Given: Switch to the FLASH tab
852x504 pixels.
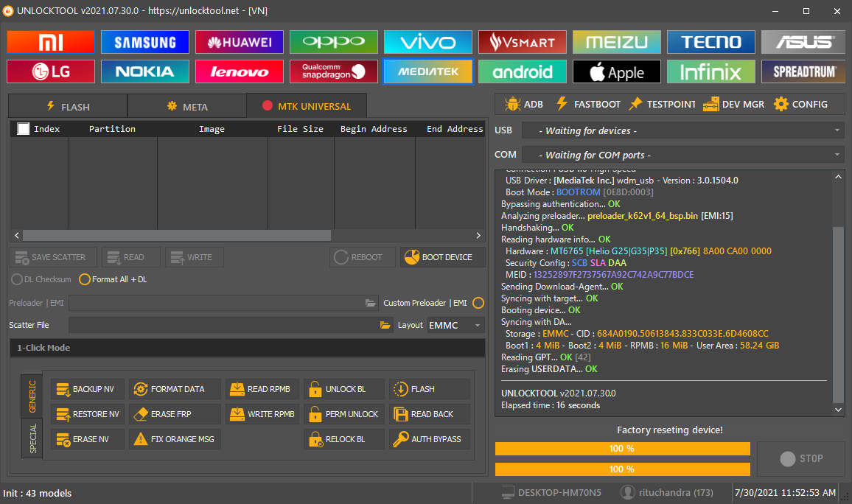Looking at the screenshot, I should pyautogui.click(x=68, y=106).
